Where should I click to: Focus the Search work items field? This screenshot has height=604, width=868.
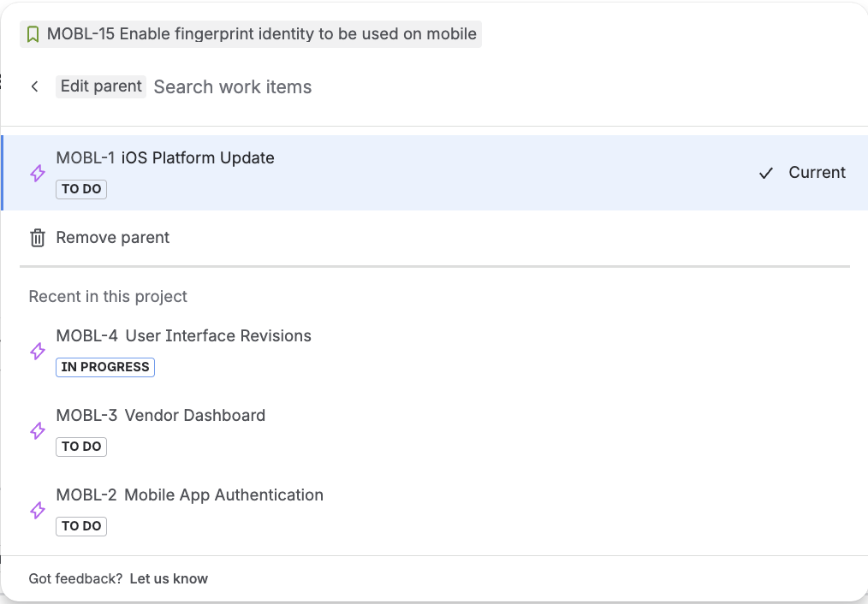tap(498, 87)
